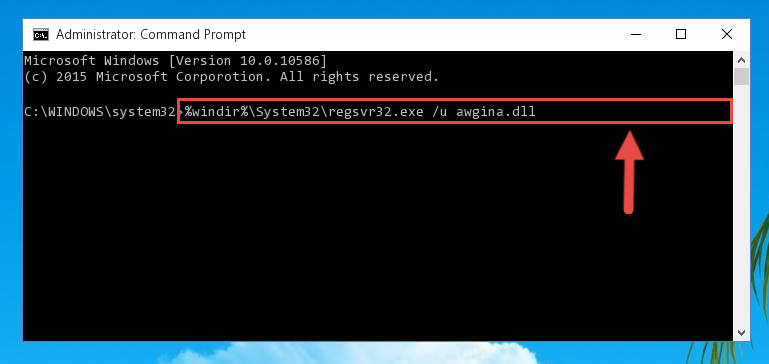Image resolution: width=769 pixels, height=364 pixels.
Task: Minimize the Command Prompt window
Action: [x=636, y=34]
